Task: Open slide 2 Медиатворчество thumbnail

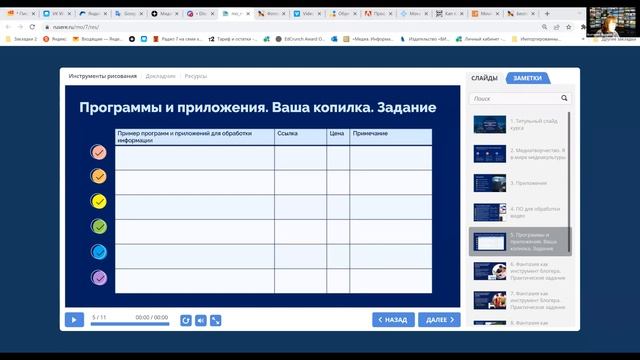Action: (489, 154)
